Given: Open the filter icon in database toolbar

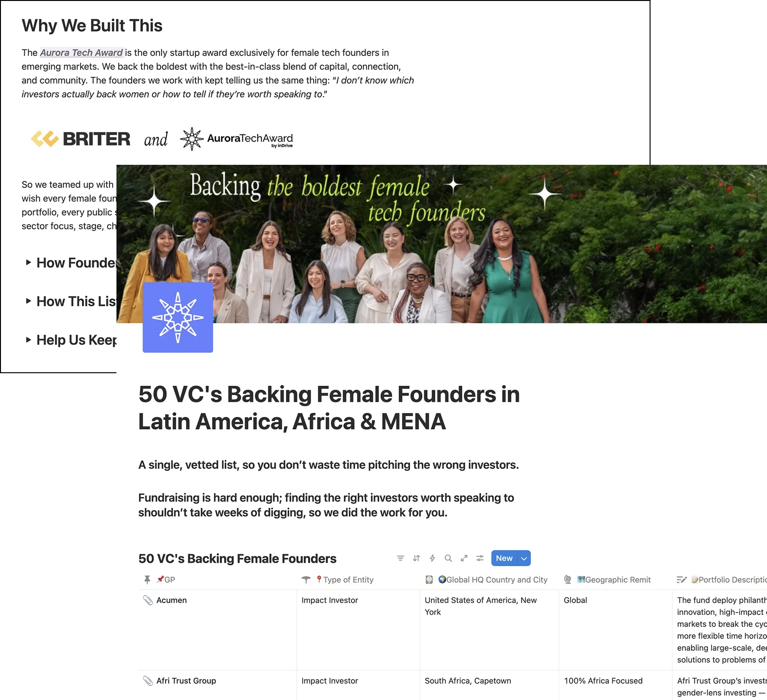Looking at the screenshot, I should [401, 558].
